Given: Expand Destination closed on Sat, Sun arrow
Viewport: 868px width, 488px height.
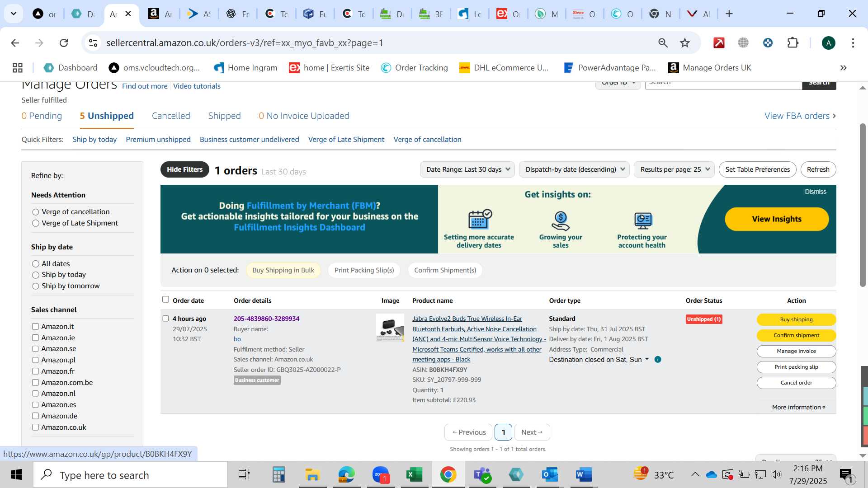Looking at the screenshot, I should click(647, 359).
